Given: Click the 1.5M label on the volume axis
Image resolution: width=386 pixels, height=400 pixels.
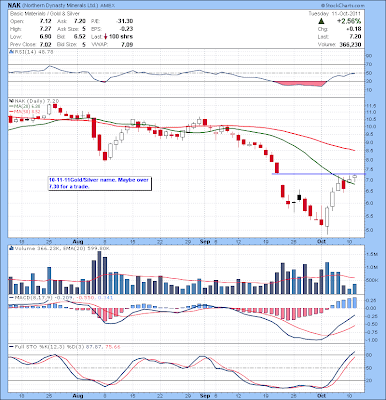Looking at the screenshot, I should 373,254.
